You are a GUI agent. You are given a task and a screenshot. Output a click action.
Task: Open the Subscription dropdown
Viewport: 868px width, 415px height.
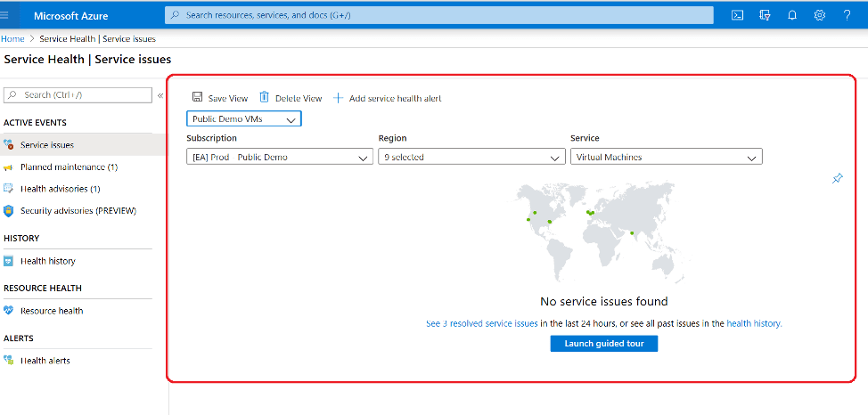pos(280,157)
